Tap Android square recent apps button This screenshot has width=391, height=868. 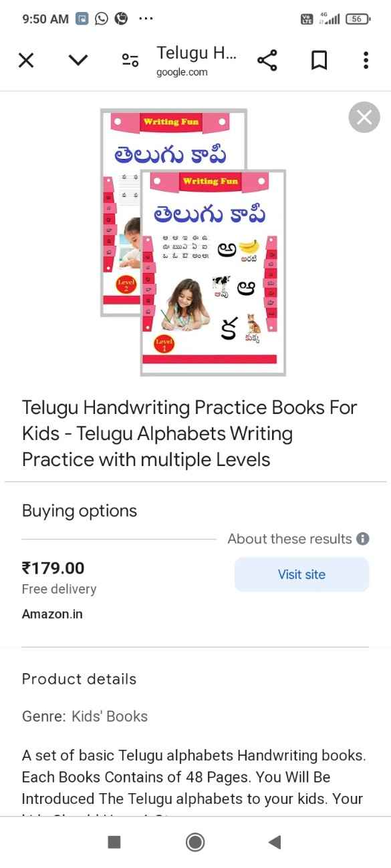[114, 842]
